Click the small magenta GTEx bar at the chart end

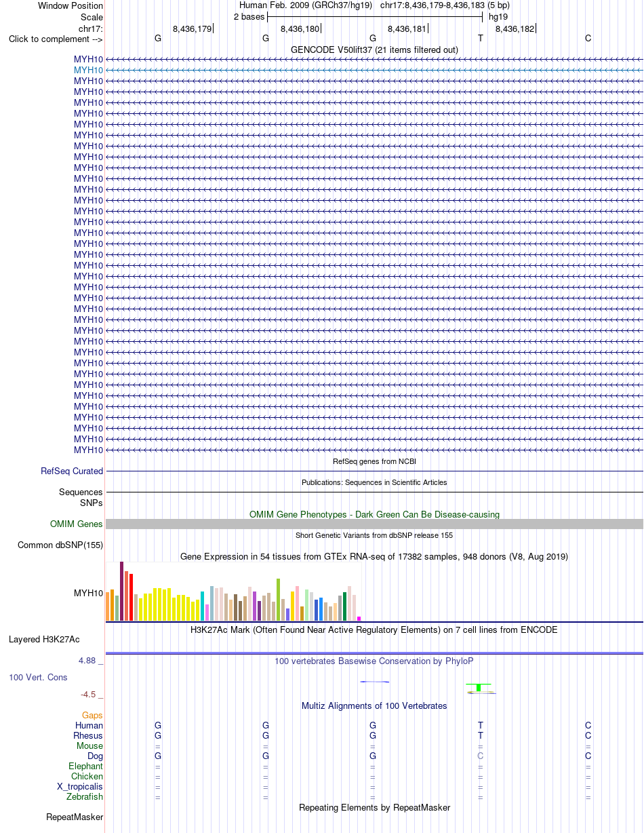359,619
